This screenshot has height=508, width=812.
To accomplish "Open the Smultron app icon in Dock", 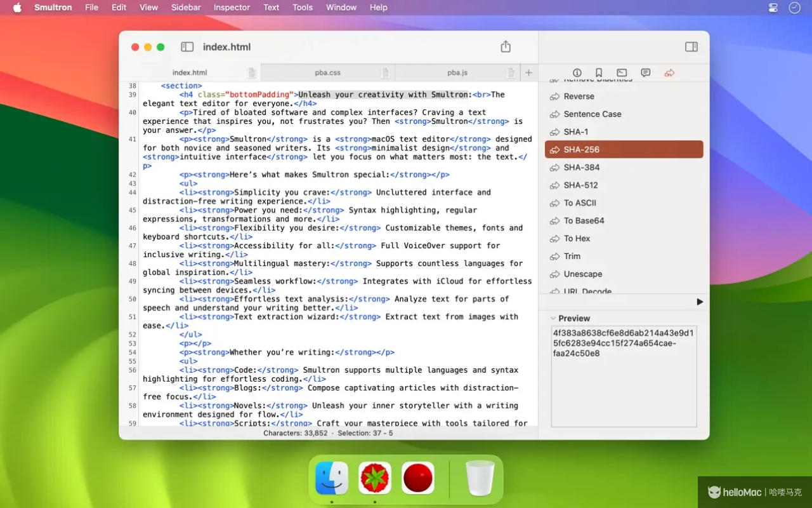I will [375, 478].
